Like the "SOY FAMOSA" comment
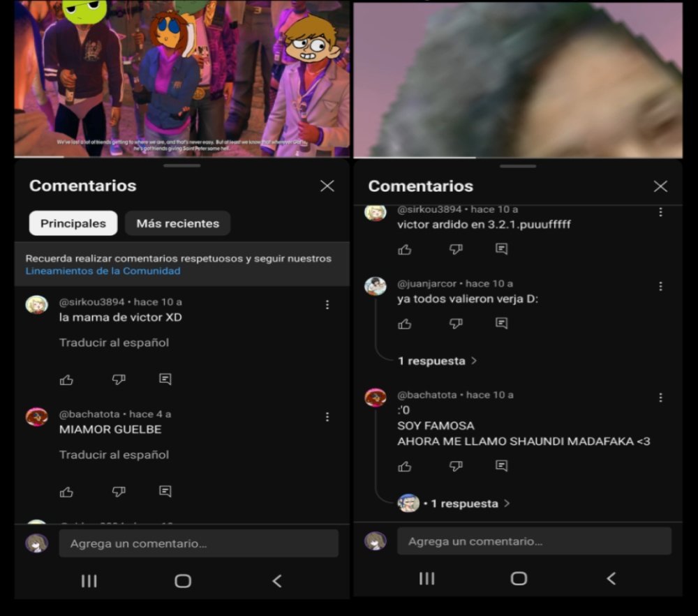Screen dimensions: 698x616 click(405, 466)
